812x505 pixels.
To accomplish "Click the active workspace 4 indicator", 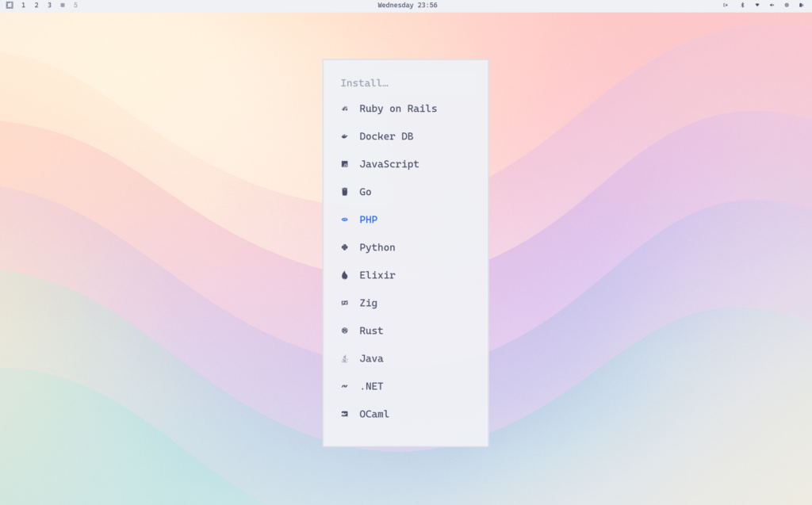I will point(63,6).
